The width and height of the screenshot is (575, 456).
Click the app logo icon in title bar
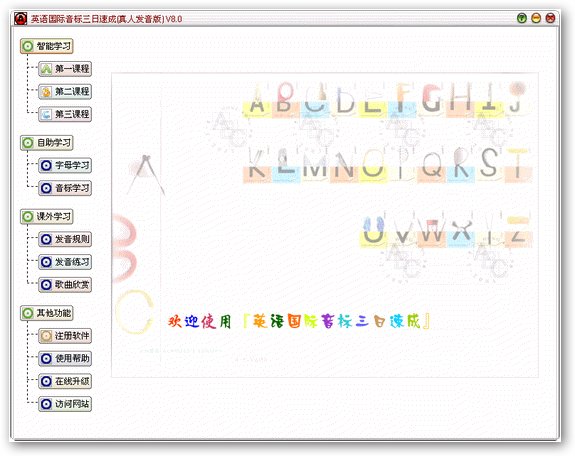coord(21,18)
